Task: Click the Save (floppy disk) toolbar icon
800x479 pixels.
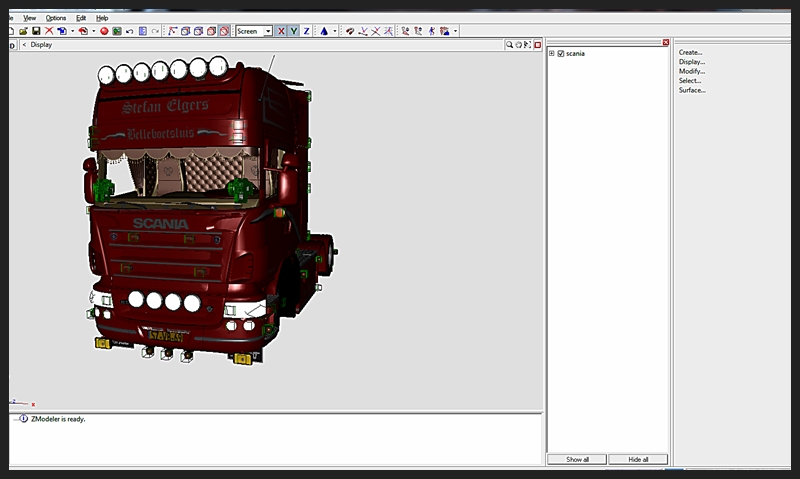Action: coord(36,31)
